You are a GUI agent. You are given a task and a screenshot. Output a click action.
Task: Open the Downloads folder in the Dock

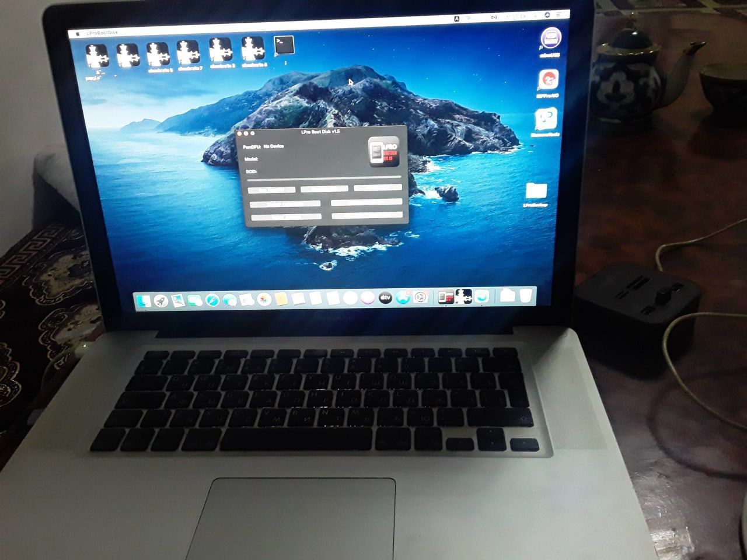click(507, 295)
